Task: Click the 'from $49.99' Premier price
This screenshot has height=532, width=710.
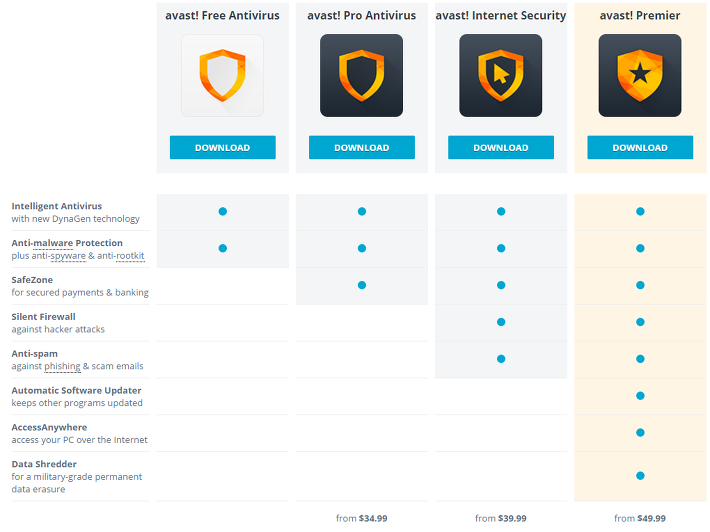Action: click(640, 518)
